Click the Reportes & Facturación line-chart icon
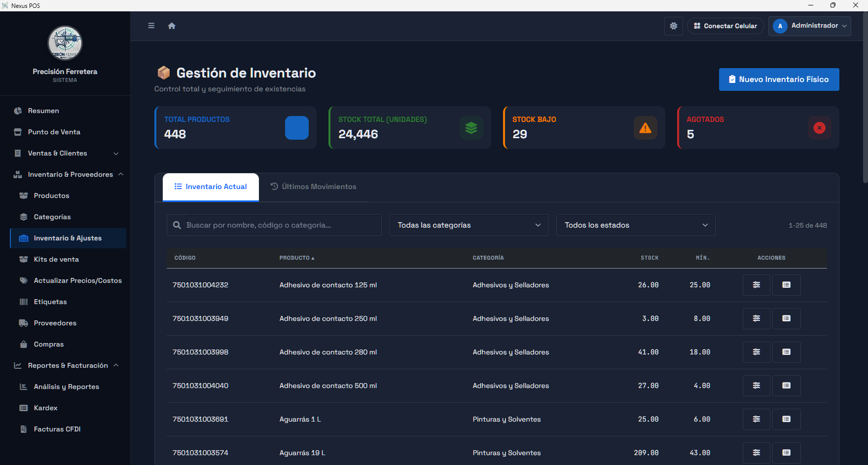 point(18,365)
